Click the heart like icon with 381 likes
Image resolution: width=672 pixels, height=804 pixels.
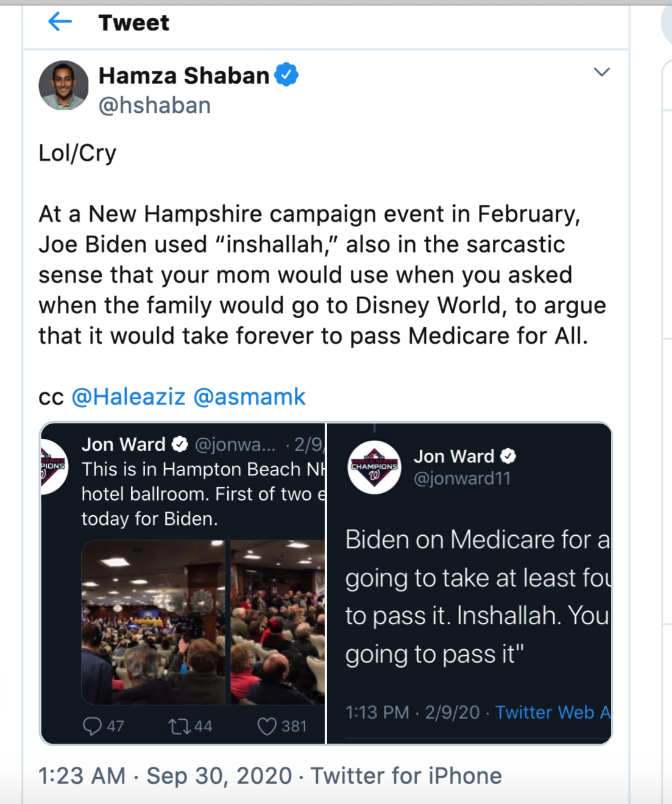pyautogui.click(x=267, y=726)
